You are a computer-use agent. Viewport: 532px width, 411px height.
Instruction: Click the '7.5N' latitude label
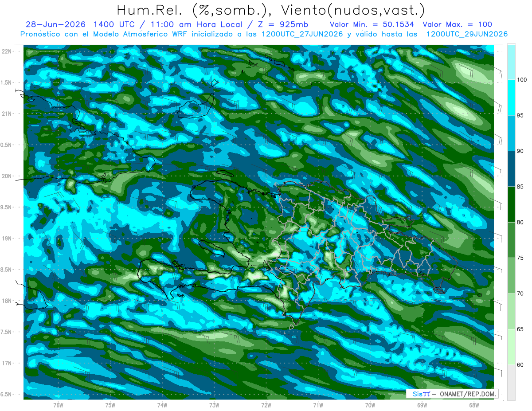point(7,332)
